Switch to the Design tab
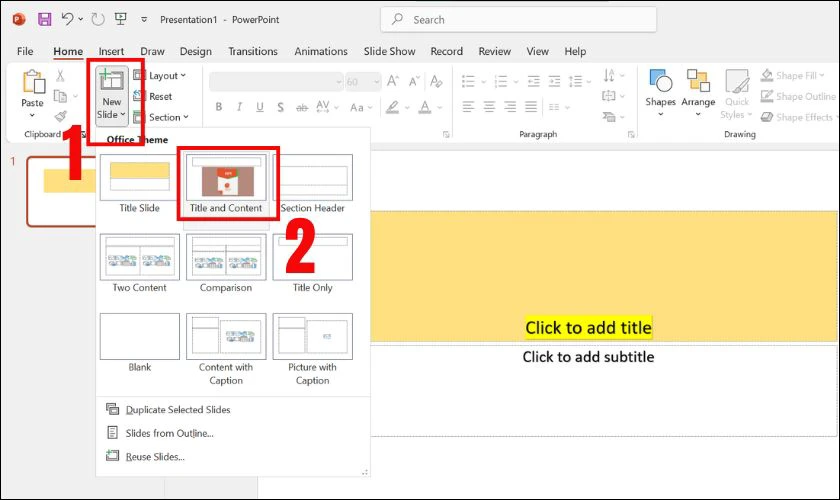Image resolution: width=840 pixels, height=500 pixels. point(196,51)
